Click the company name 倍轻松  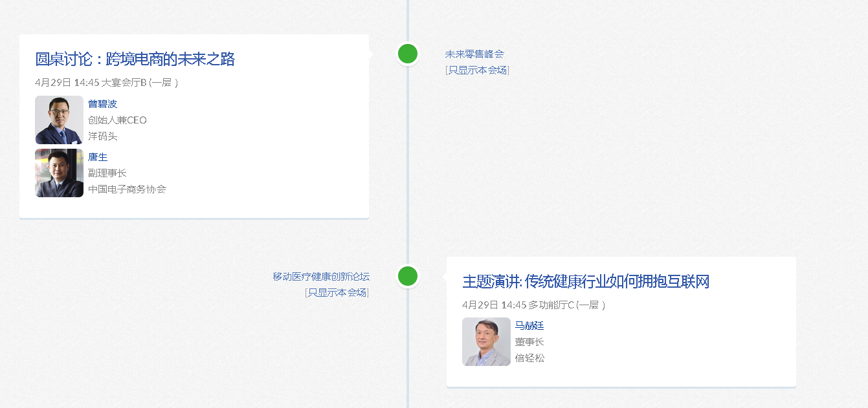529,358
